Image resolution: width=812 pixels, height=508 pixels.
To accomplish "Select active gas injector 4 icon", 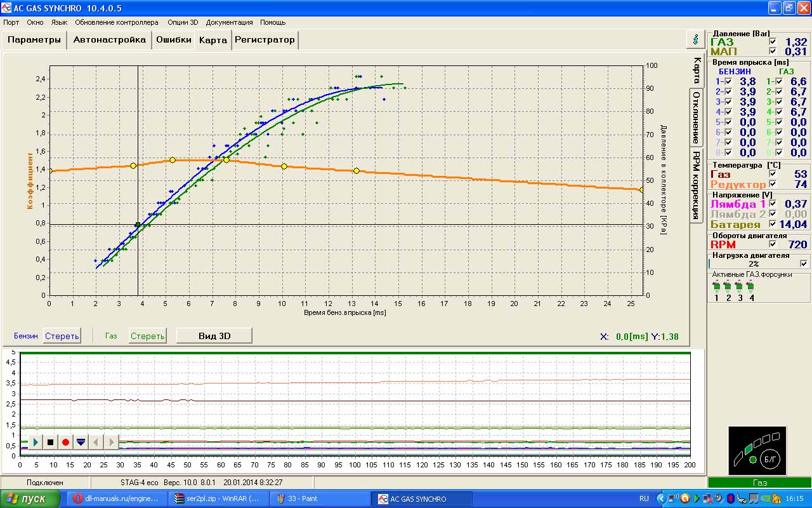I will point(751,286).
